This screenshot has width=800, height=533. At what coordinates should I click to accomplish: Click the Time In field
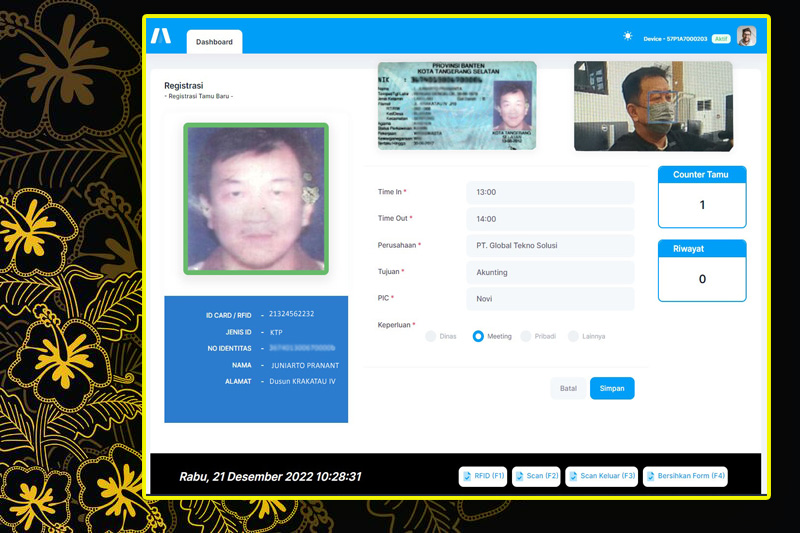(550, 192)
